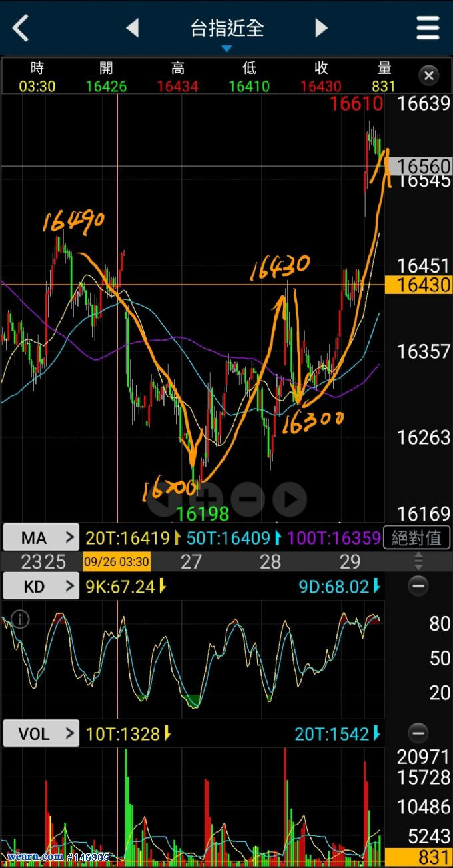
Task: Expand the KD indicator selector
Action: pyautogui.click(x=41, y=587)
